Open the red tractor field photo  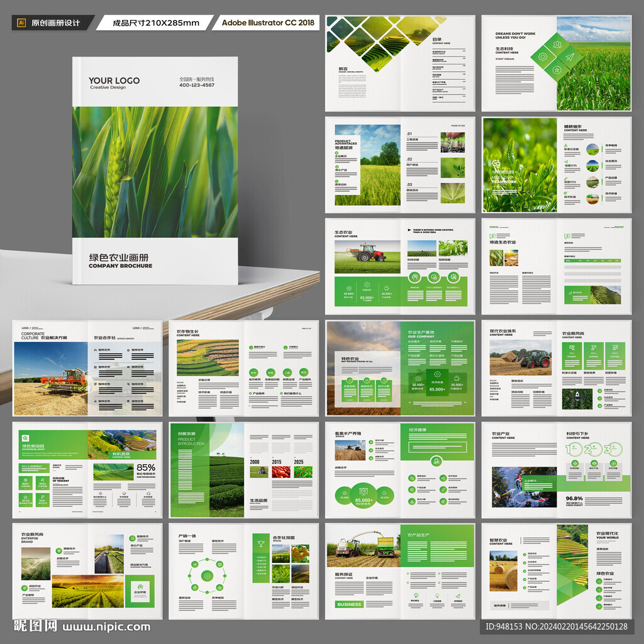[367, 257]
